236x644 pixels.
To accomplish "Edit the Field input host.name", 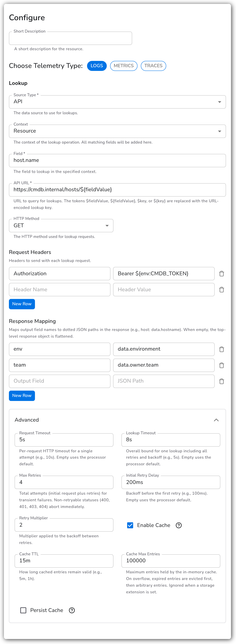I will pos(117,160).
